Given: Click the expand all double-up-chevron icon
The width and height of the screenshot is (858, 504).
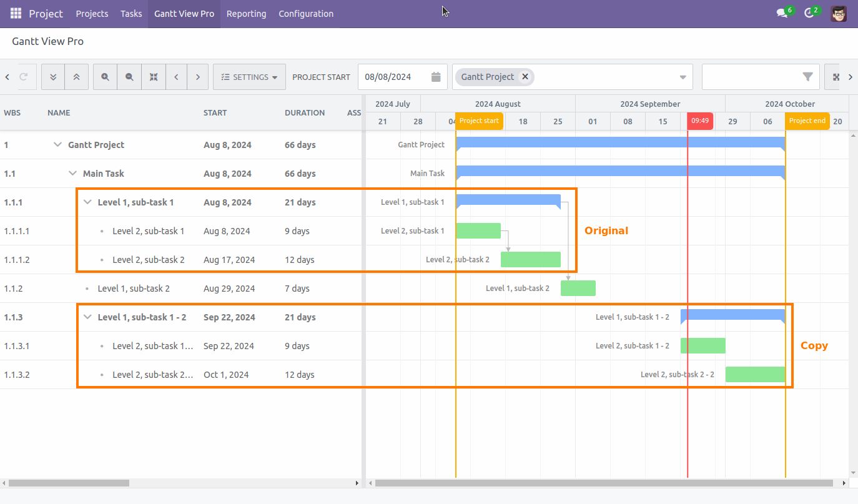Looking at the screenshot, I should tap(76, 76).
